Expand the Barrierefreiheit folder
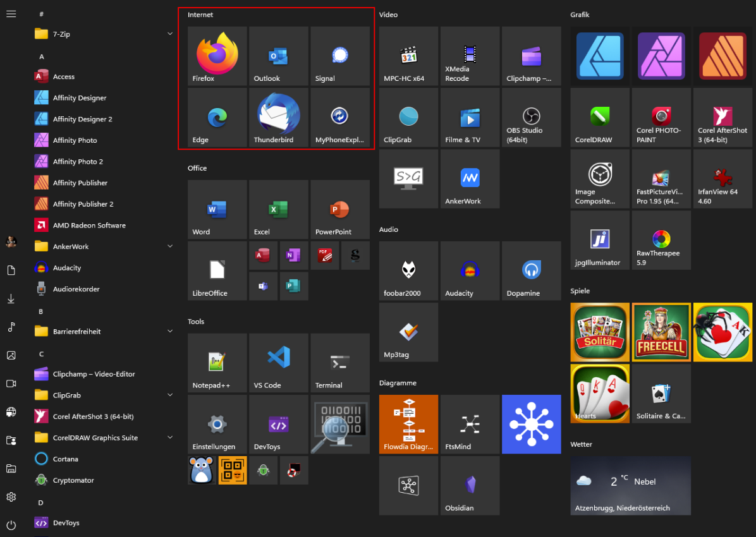Image resolution: width=756 pixels, height=537 pixels. (170, 332)
